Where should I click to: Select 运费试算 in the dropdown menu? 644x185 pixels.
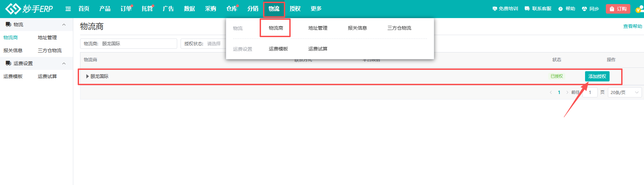[318, 49]
